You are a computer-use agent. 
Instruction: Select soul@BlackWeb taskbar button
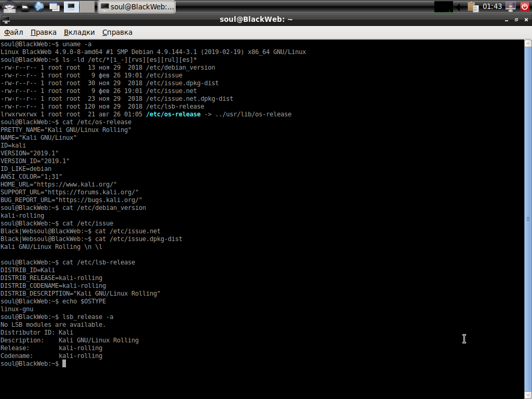pyautogui.click(x=137, y=7)
